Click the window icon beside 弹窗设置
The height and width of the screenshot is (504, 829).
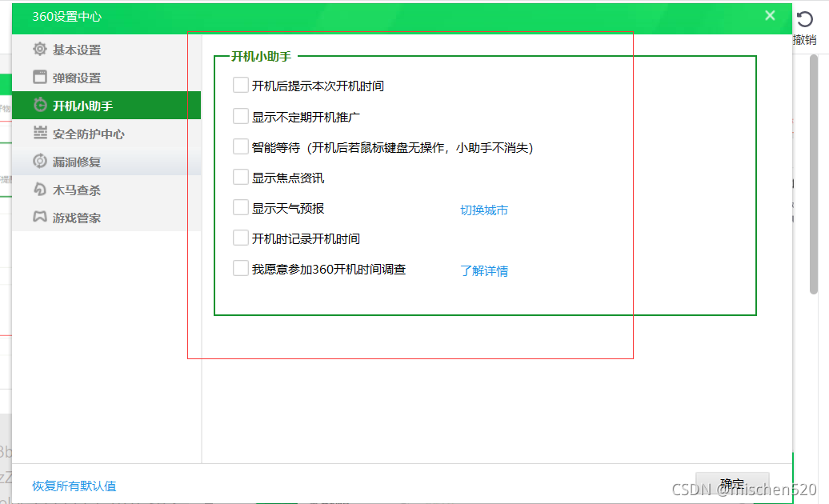[x=40, y=77]
